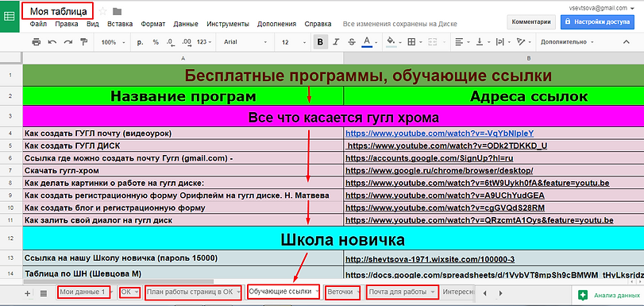Click the Настройки доступа share button
This screenshot has width=644, height=306.
pos(598,21)
